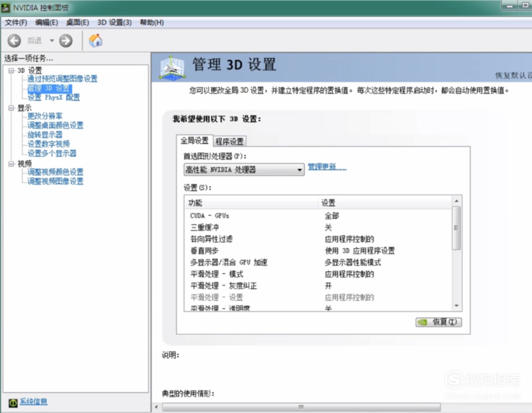The height and width of the screenshot is (413, 532).
Task: Switch to the 程序设置 tab
Action: [x=230, y=141]
